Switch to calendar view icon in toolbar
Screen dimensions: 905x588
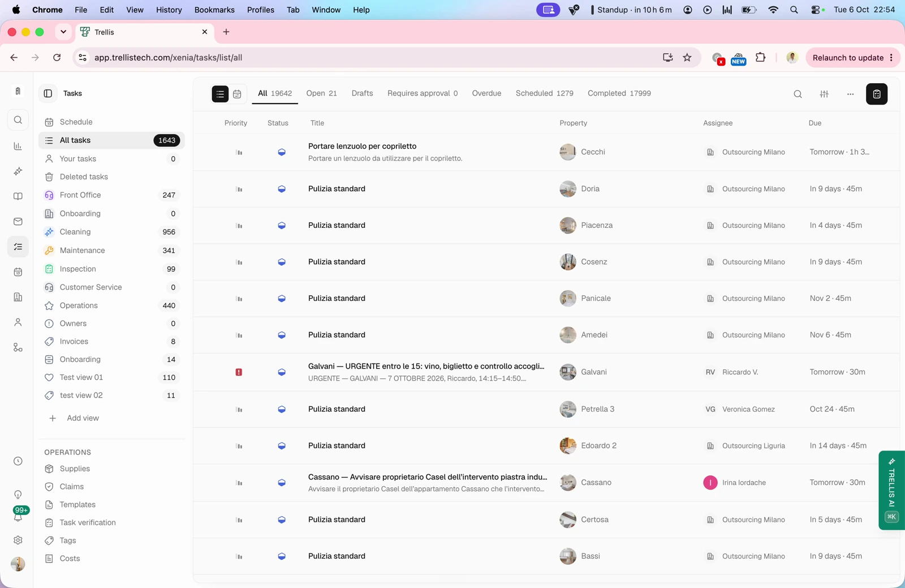coord(237,94)
